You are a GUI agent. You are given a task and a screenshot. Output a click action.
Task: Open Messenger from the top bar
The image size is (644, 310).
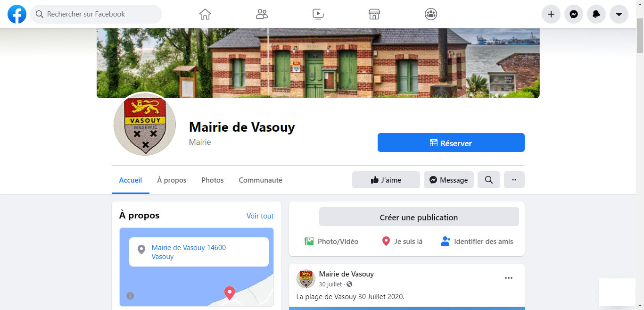[574, 14]
